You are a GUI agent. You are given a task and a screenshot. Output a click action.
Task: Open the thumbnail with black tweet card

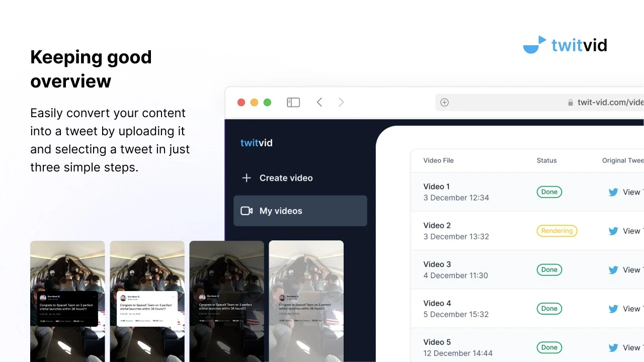[x=67, y=301]
